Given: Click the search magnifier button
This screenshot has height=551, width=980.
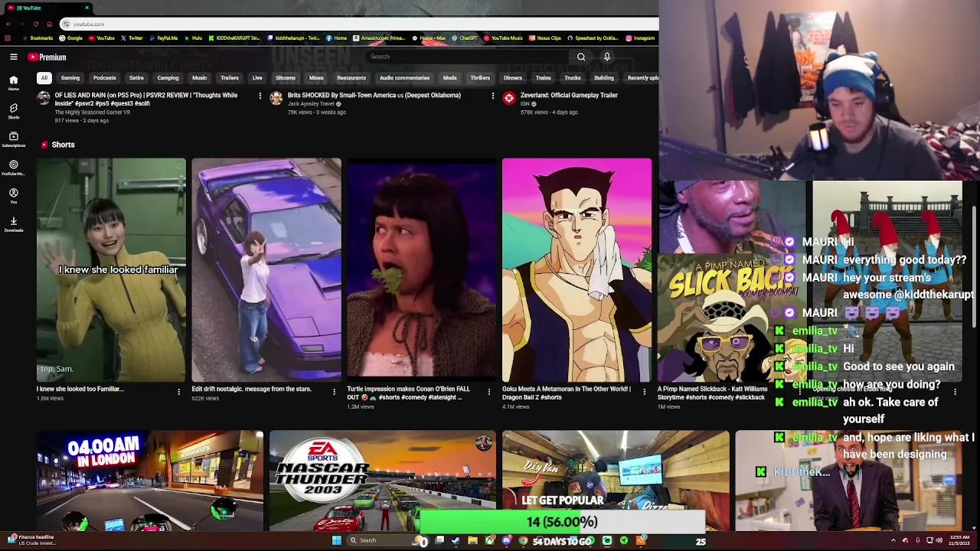Looking at the screenshot, I should coord(581,57).
